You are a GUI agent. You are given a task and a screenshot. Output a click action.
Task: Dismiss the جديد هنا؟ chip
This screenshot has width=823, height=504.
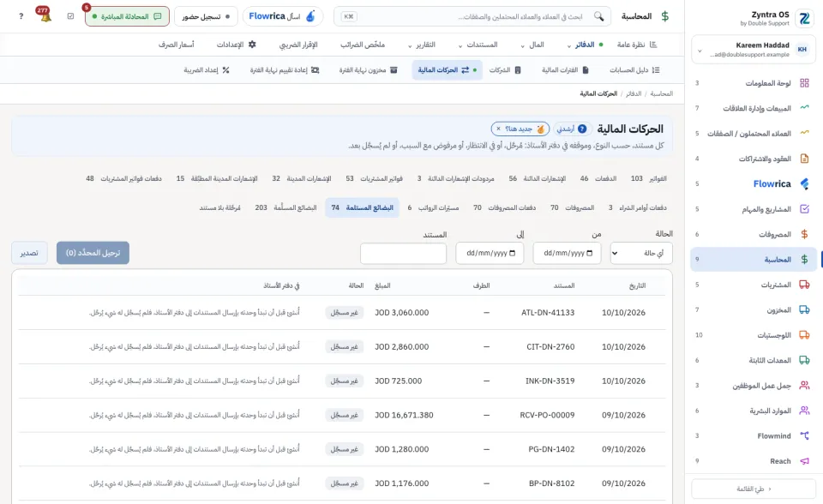pyautogui.click(x=499, y=129)
